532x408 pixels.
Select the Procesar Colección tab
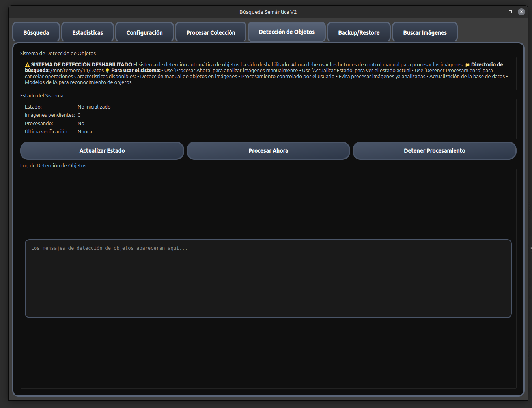point(211,32)
